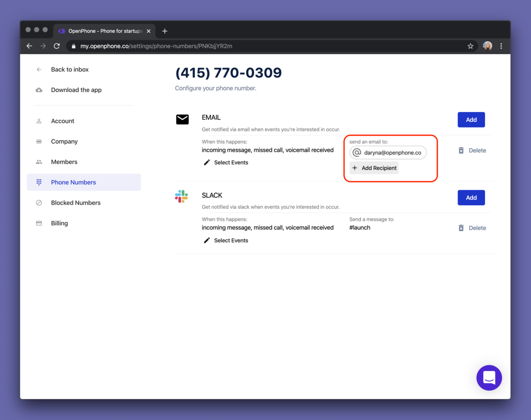Go Back to inbox

coord(70,69)
